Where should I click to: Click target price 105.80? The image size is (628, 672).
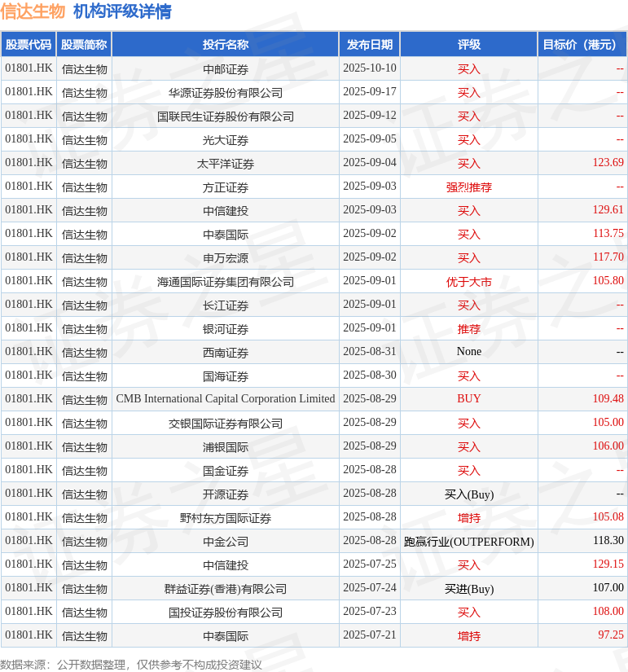[x=608, y=280]
